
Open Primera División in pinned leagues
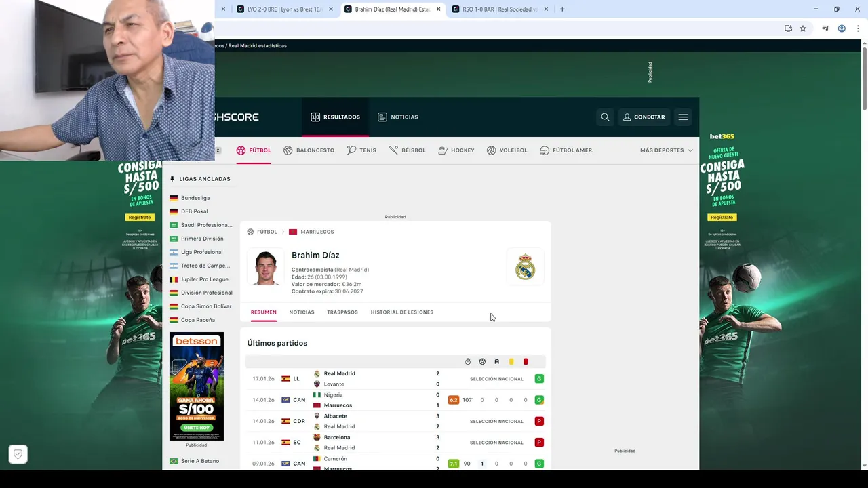(201, 239)
